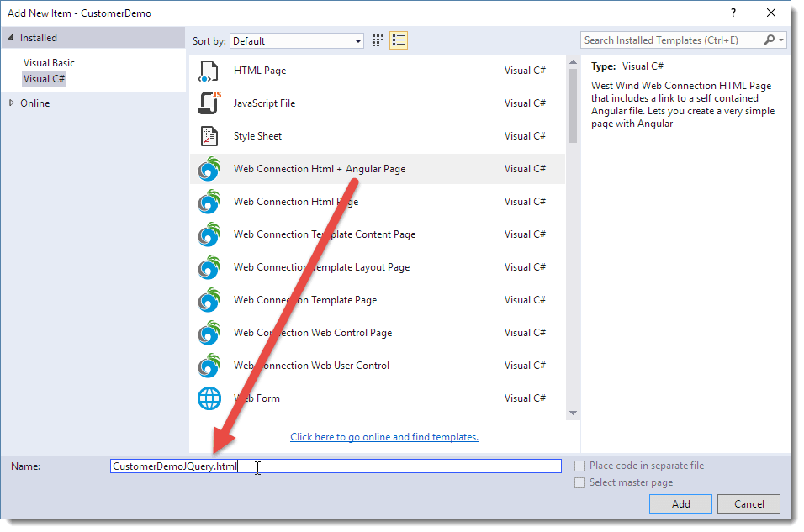Select Web Connection Web Control Page text
Viewport: 804px width, 532px height.
coord(313,333)
